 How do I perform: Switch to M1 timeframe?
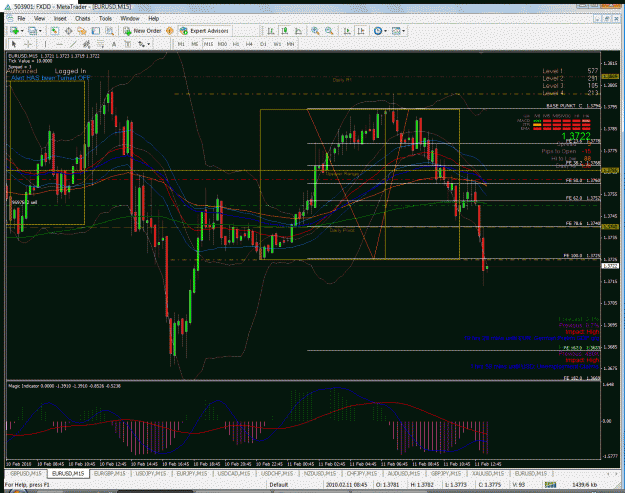pos(181,44)
